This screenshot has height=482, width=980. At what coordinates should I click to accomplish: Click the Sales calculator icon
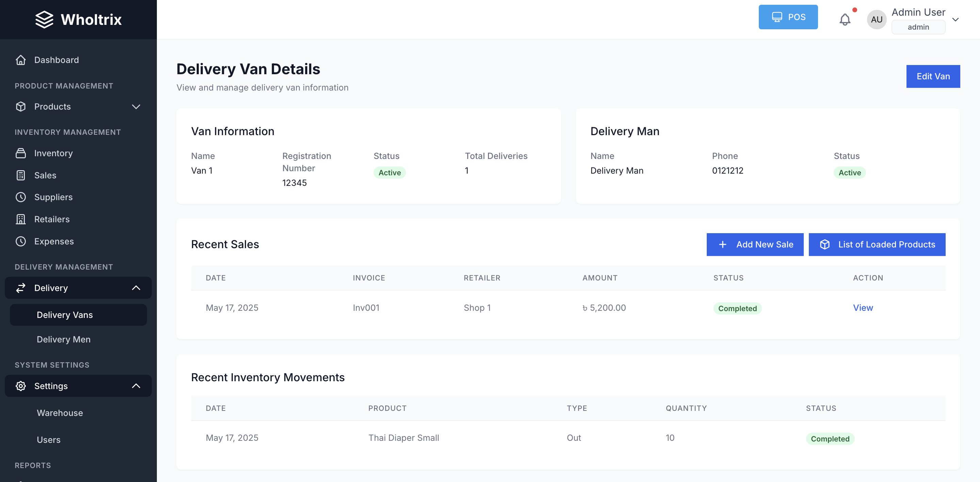21,175
